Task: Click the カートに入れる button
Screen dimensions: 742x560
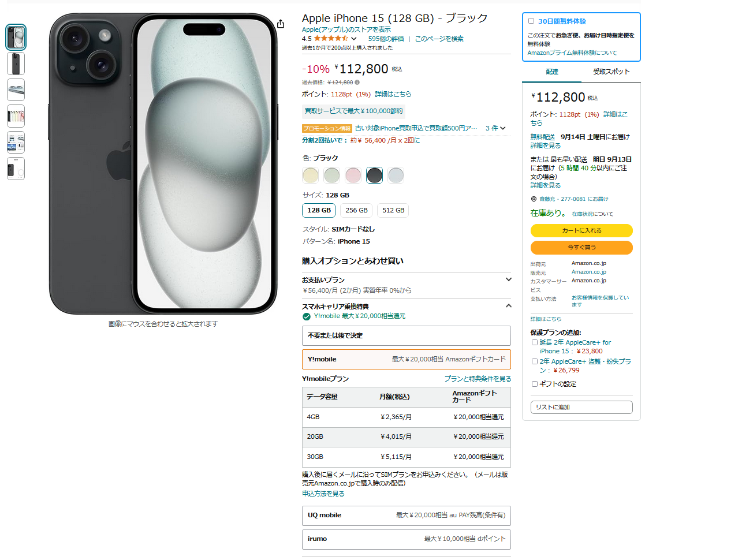Action: pyautogui.click(x=581, y=230)
